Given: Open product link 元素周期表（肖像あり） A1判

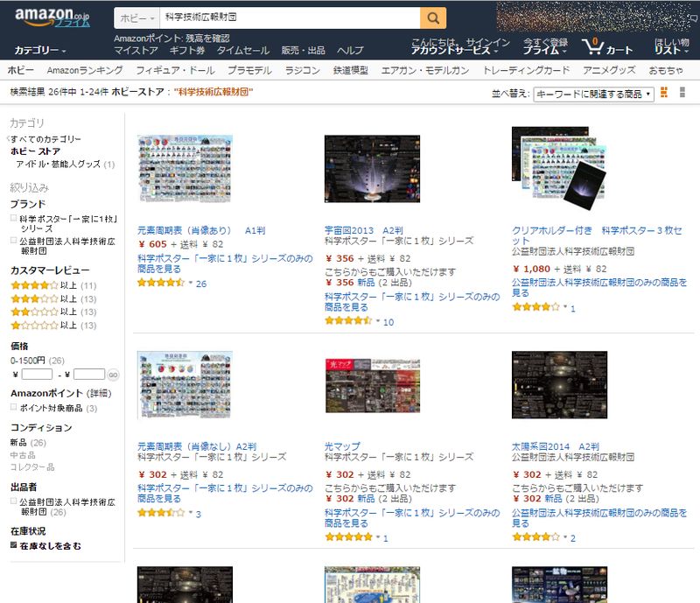Looking at the screenshot, I should (x=201, y=230).
